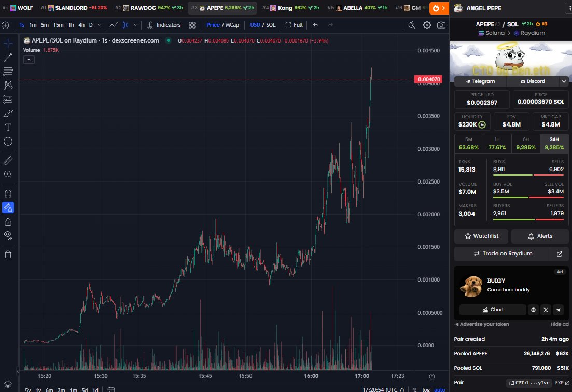The image size is (572, 392).
Task: Open the timezone menu 17:20:54 (UTC-7)
Action: point(383,389)
